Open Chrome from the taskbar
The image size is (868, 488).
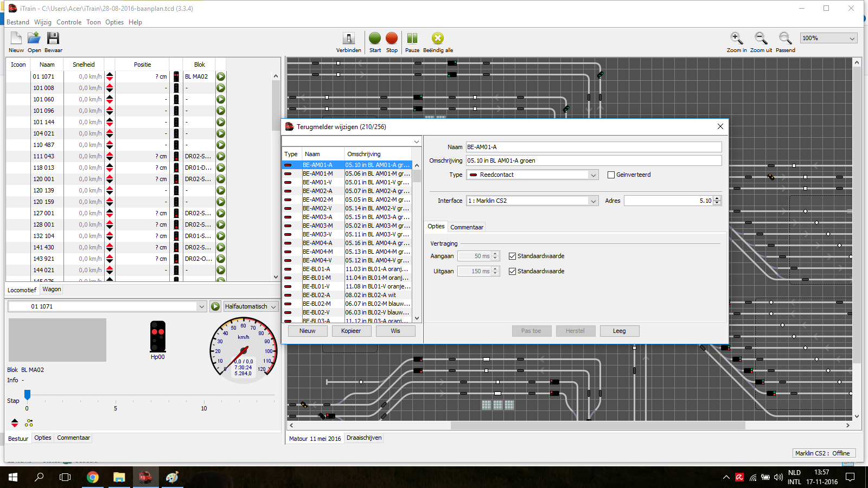[93, 477]
